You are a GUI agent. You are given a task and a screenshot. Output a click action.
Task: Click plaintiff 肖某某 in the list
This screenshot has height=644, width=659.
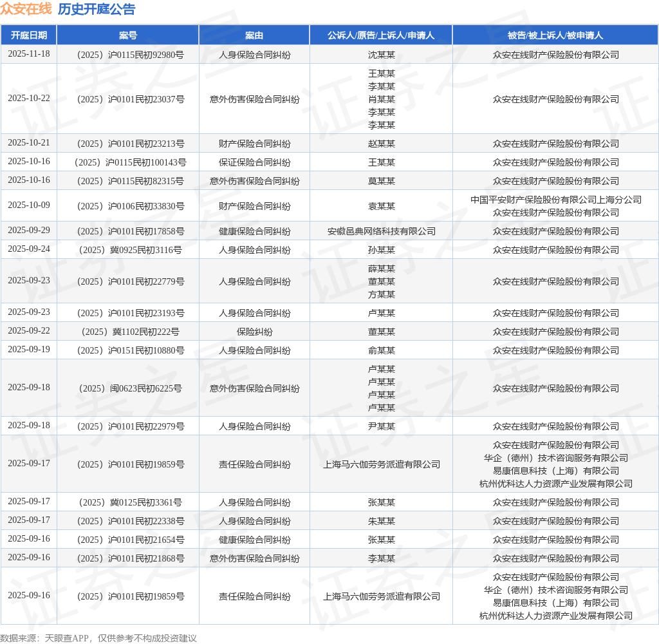[381, 99]
